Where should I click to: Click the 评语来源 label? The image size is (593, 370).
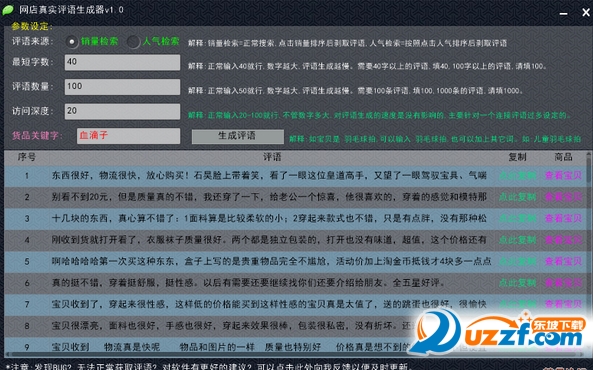(33, 41)
